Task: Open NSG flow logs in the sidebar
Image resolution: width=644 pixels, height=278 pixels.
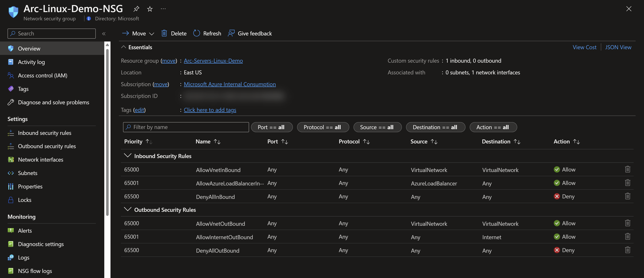Action: [35, 271]
